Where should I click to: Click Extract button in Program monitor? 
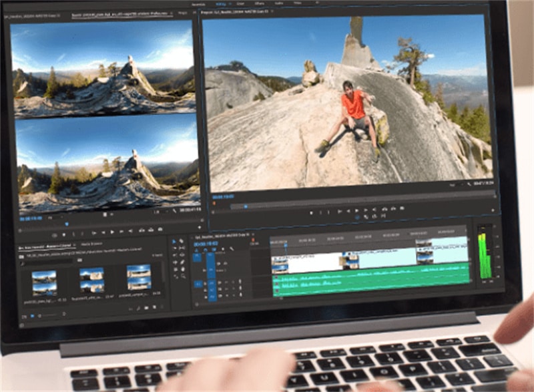pos(393,209)
